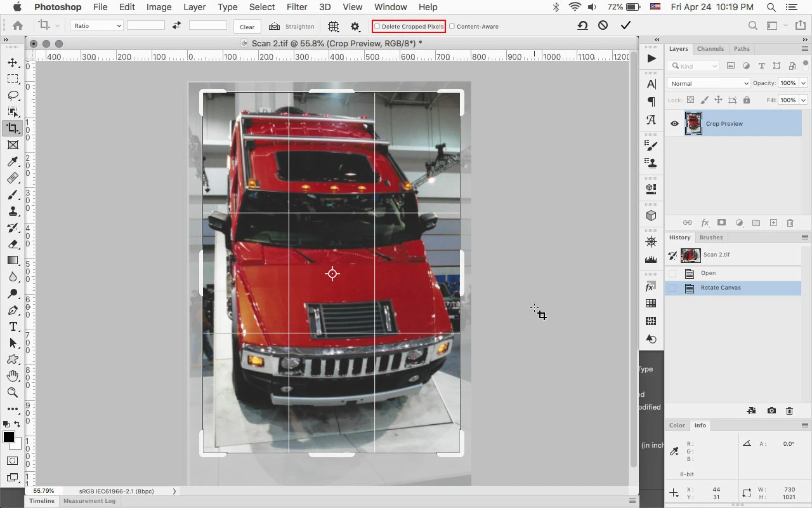Toggle history source box for Open state
The image size is (812, 508).
click(x=672, y=273)
